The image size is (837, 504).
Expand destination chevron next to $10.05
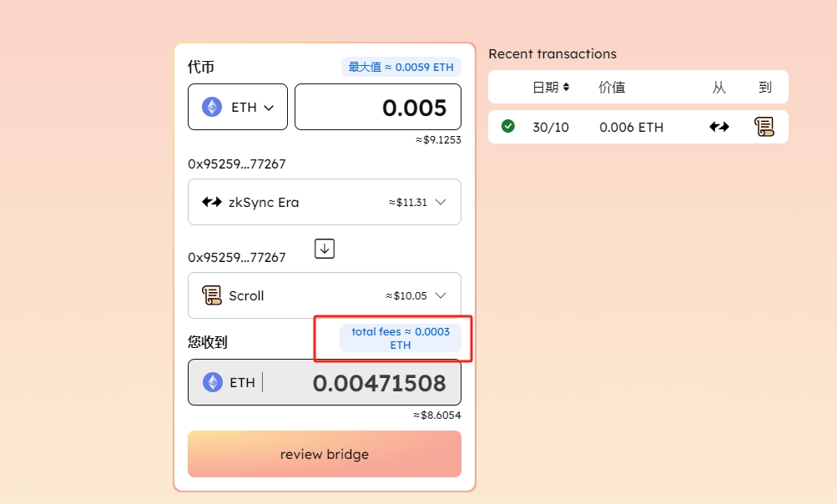[x=441, y=295]
